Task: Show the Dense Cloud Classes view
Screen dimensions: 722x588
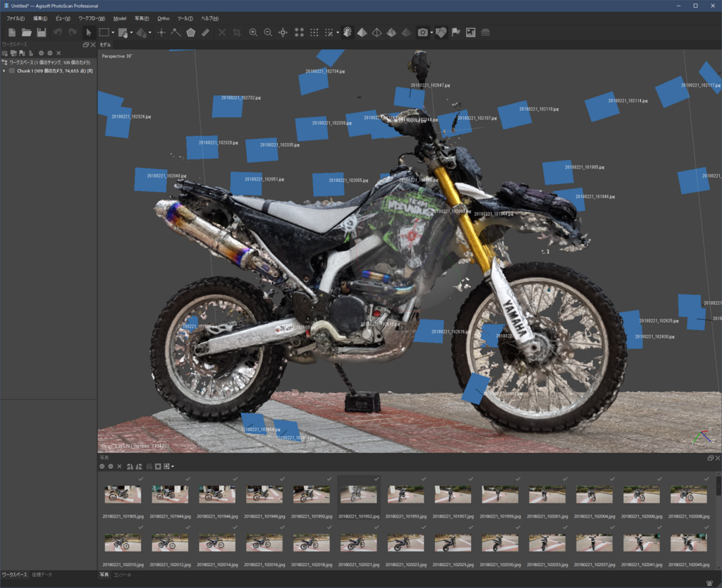Action: point(329,32)
